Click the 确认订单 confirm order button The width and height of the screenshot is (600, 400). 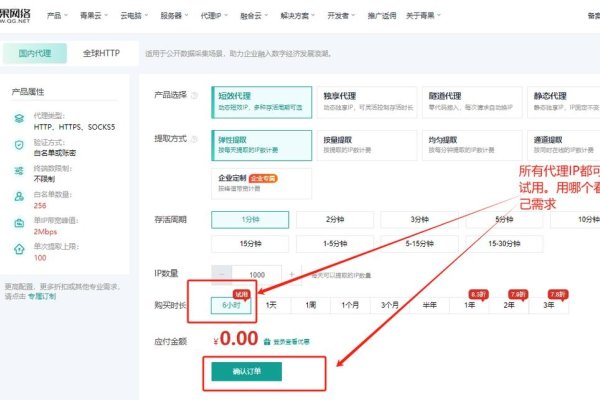pyautogui.click(x=246, y=371)
